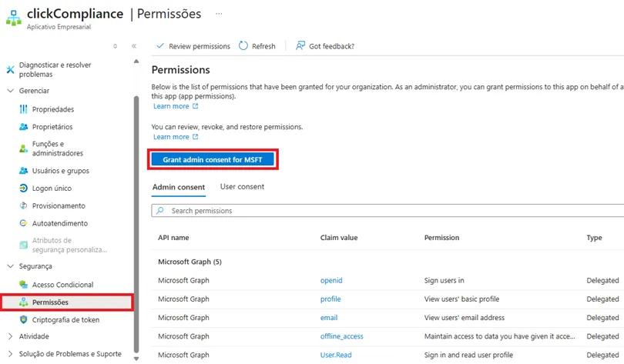Click the Claim value column header
Image resolution: width=624 pixels, height=364 pixels.
tap(339, 238)
